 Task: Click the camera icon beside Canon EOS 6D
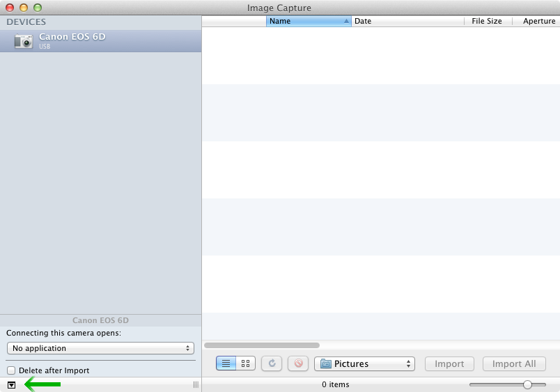(24, 41)
